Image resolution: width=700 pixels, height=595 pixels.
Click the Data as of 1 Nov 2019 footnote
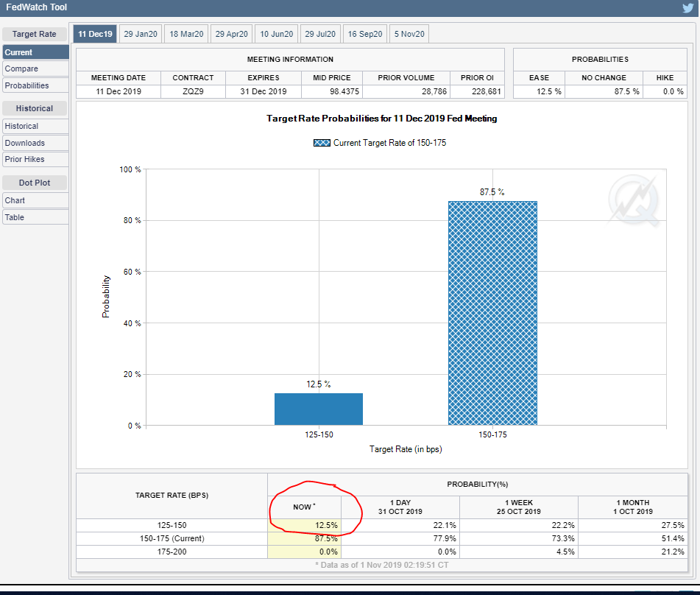382,565
